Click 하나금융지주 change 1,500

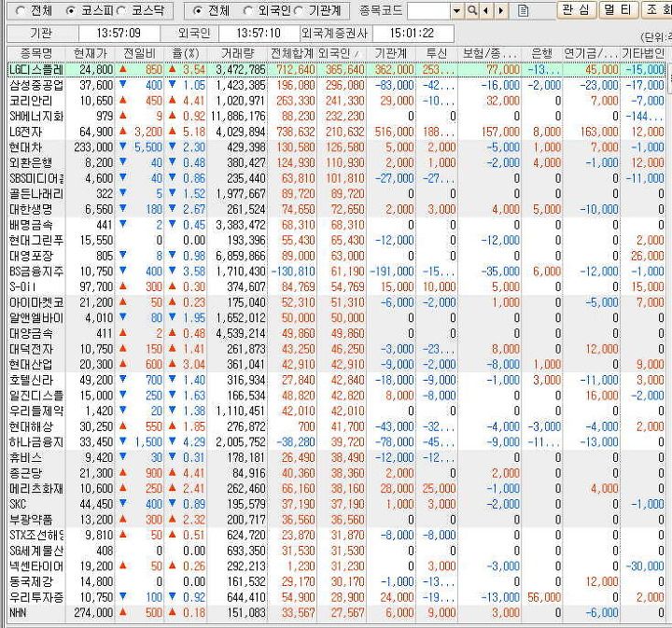[x=148, y=442]
